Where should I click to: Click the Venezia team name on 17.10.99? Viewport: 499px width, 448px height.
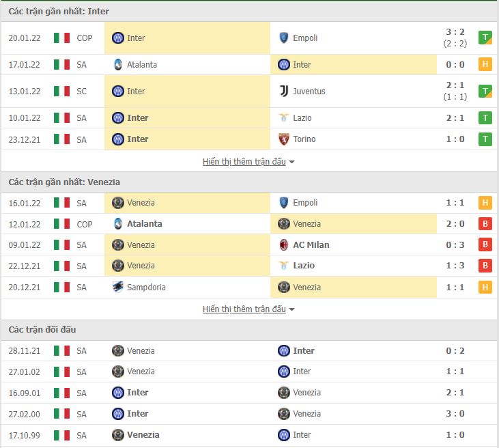pyautogui.click(x=143, y=435)
